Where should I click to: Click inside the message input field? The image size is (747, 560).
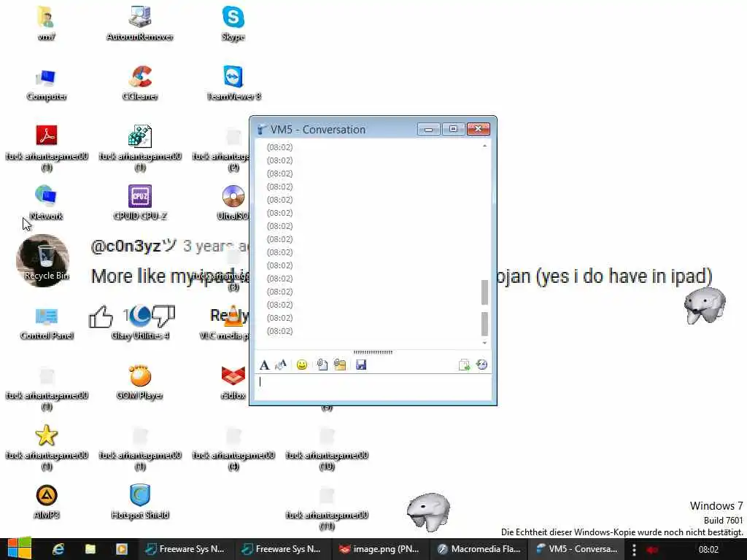point(373,387)
